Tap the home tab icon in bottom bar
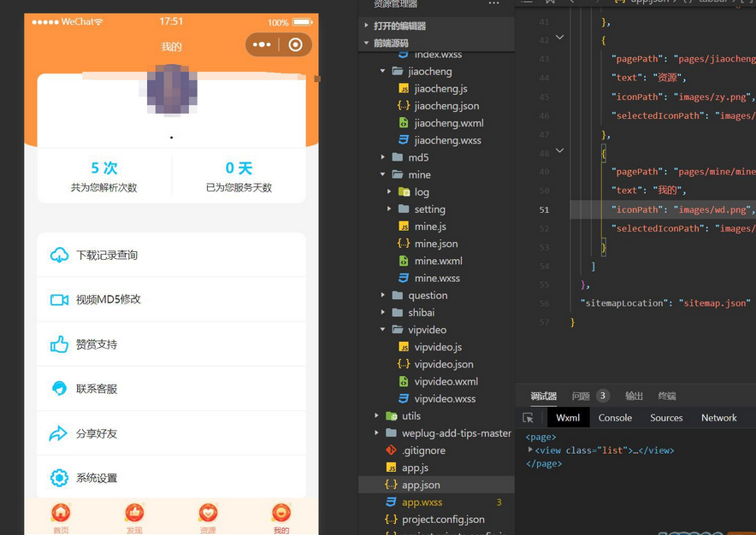This screenshot has width=756, height=535. 61,513
